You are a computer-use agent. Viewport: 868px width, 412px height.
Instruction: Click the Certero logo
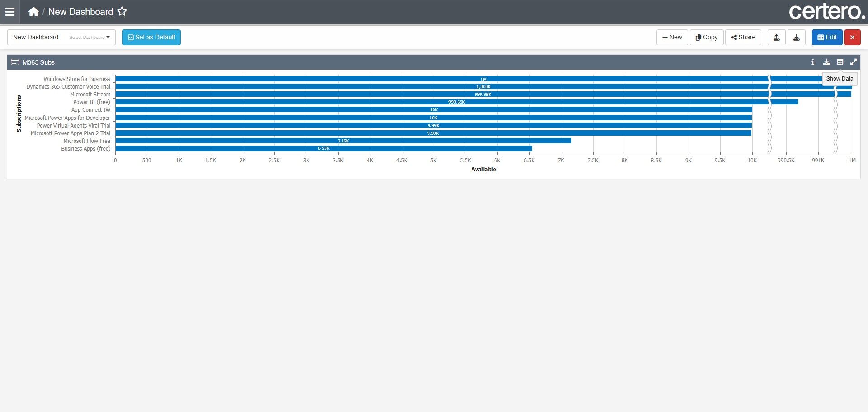coord(827,12)
